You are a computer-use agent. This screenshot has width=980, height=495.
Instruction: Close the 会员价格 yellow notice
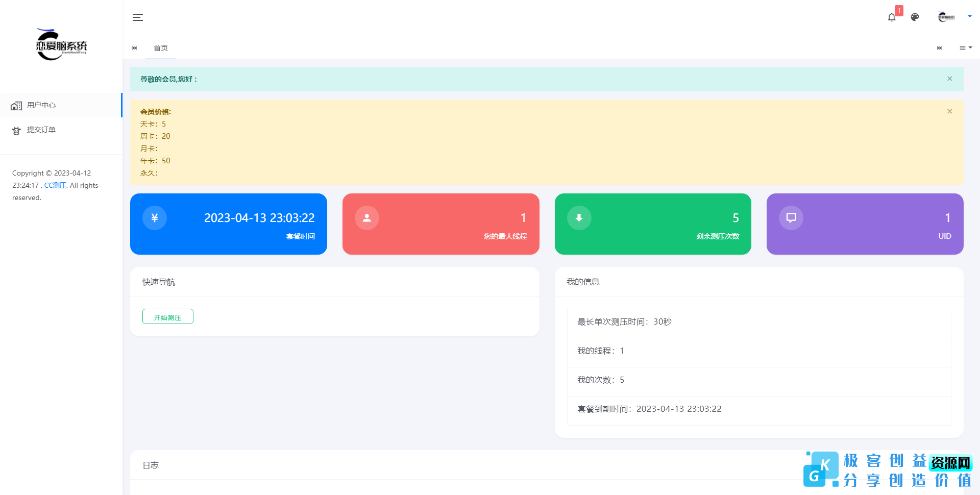click(949, 111)
